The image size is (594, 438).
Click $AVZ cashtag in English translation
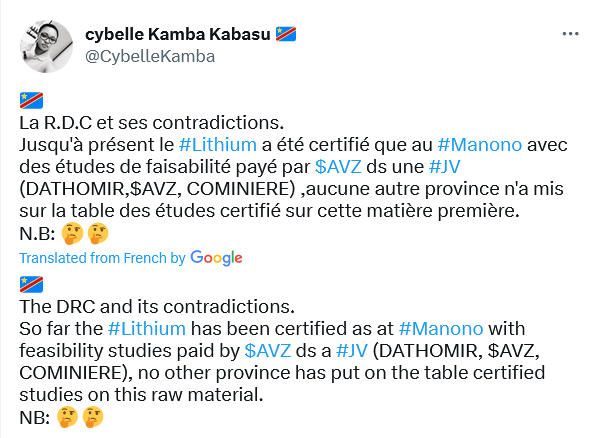pyautogui.click(x=267, y=350)
